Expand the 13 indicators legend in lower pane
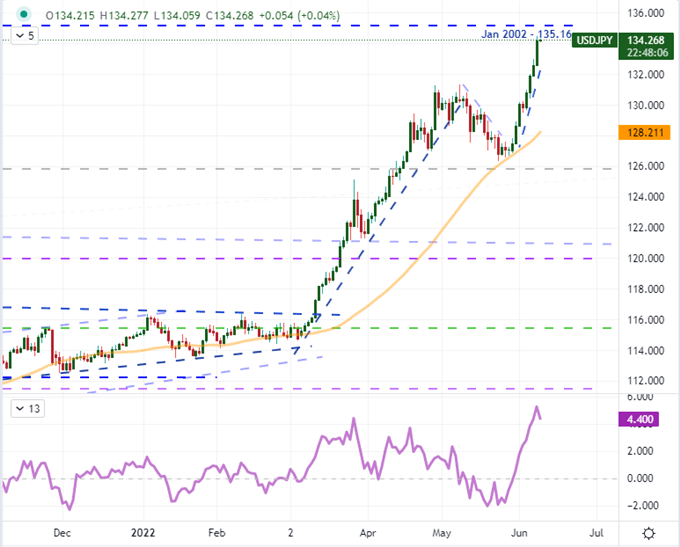 (x=28, y=409)
